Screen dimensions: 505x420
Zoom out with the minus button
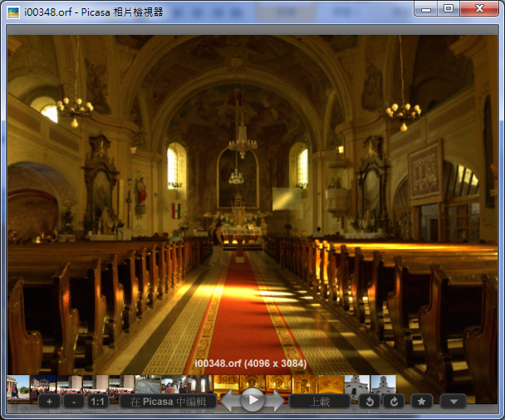[x=74, y=402]
